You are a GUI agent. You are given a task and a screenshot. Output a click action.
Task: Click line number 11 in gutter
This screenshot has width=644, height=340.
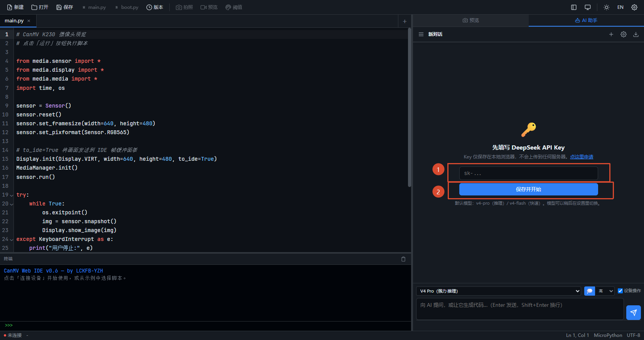[5, 123]
